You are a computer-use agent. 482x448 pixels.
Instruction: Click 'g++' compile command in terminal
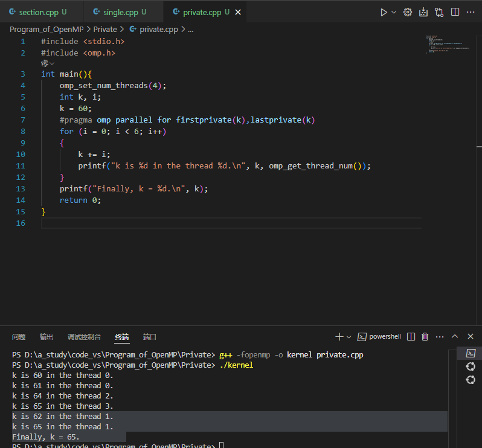point(226,355)
